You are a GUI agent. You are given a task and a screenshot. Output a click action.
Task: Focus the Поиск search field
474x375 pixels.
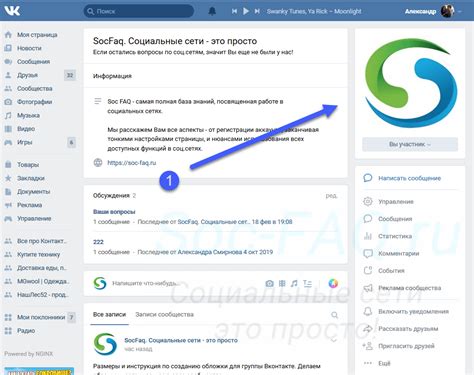[139, 11]
